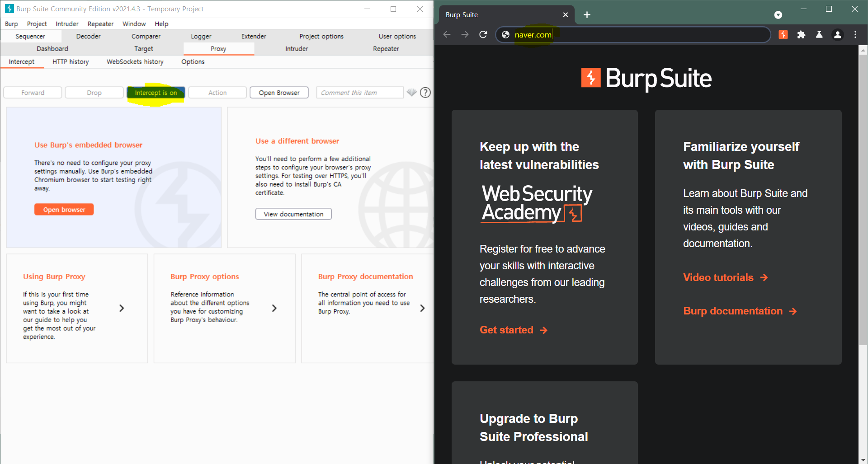
Task: Click the site info globe icon in address bar
Action: click(x=505, y=35)
